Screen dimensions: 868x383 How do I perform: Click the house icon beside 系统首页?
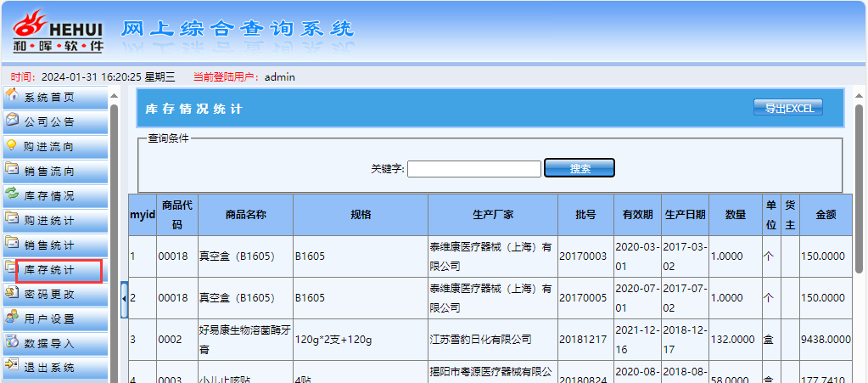point(12,96)
